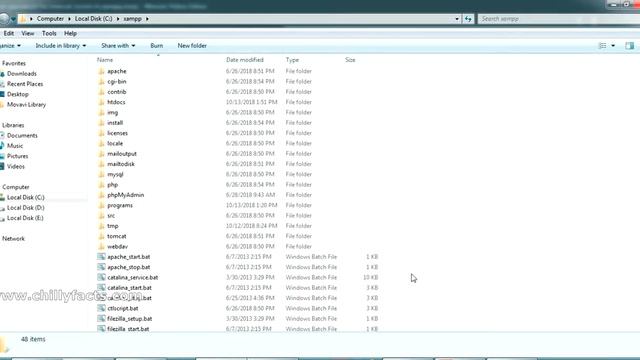Select the htdocs folder icon
The image size is (640, 360).
(102, 102)
